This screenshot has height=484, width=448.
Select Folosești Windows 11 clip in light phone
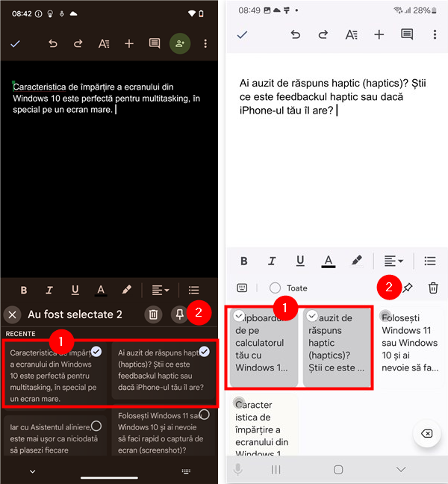point(385,316)
